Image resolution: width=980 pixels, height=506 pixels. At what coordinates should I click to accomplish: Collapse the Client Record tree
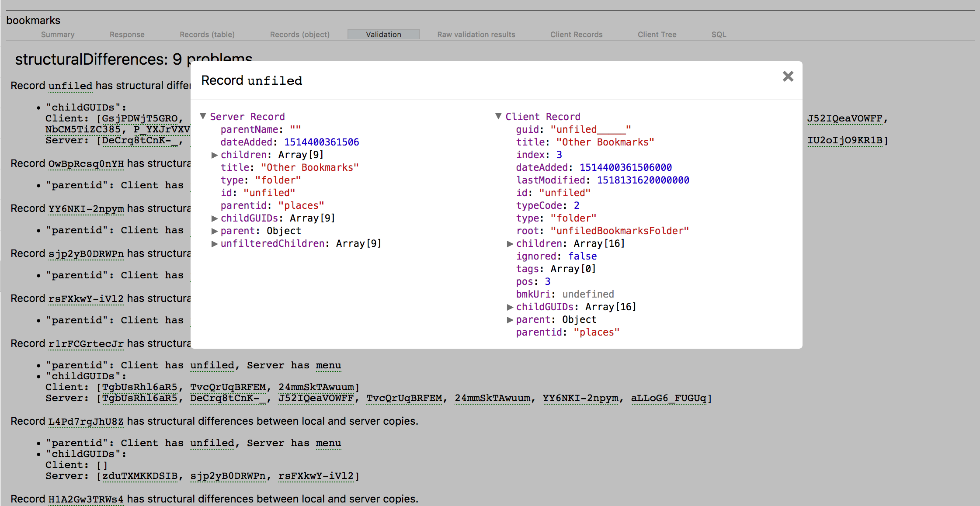498,116
